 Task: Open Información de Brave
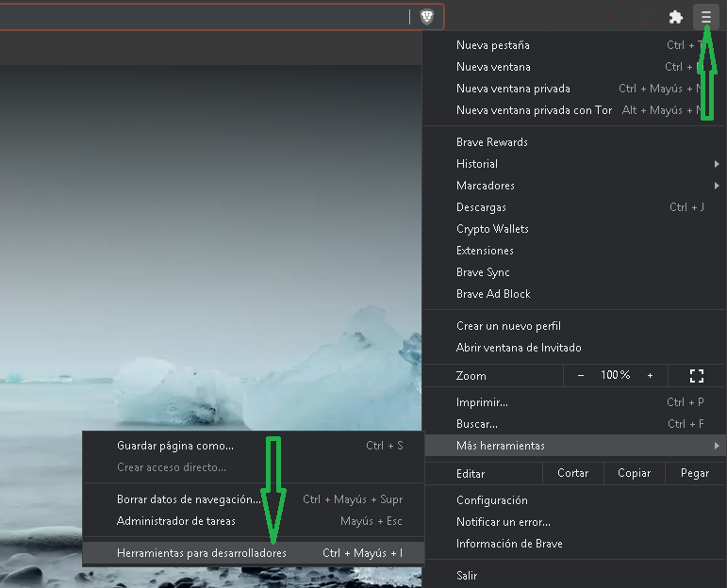(x=574, y=544)
